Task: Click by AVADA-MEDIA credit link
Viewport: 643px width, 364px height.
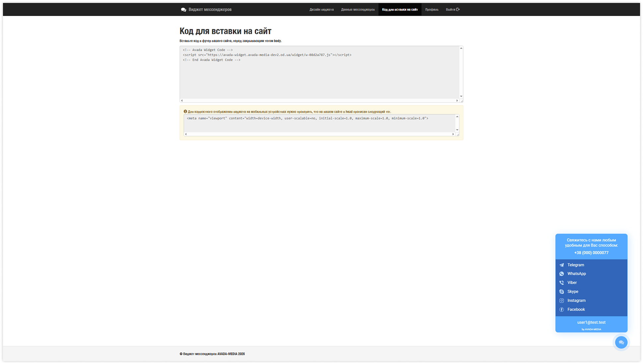Action: pos(591,330)
